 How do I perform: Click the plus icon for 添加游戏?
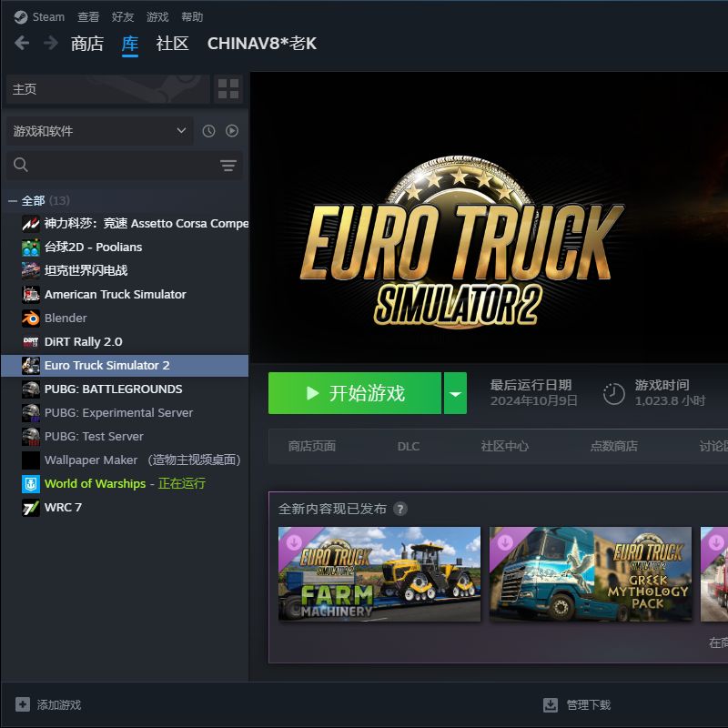click(x=22, y=704)
